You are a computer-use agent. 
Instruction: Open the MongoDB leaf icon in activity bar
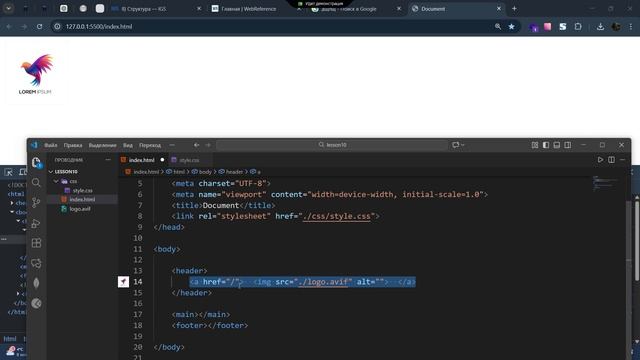(x=36, y=283)
